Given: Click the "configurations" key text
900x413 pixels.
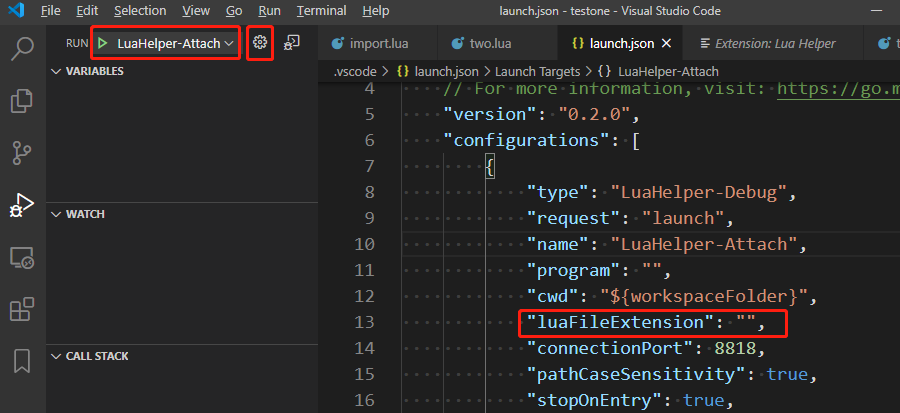Looking at the screenshot, I should point(528,141).
